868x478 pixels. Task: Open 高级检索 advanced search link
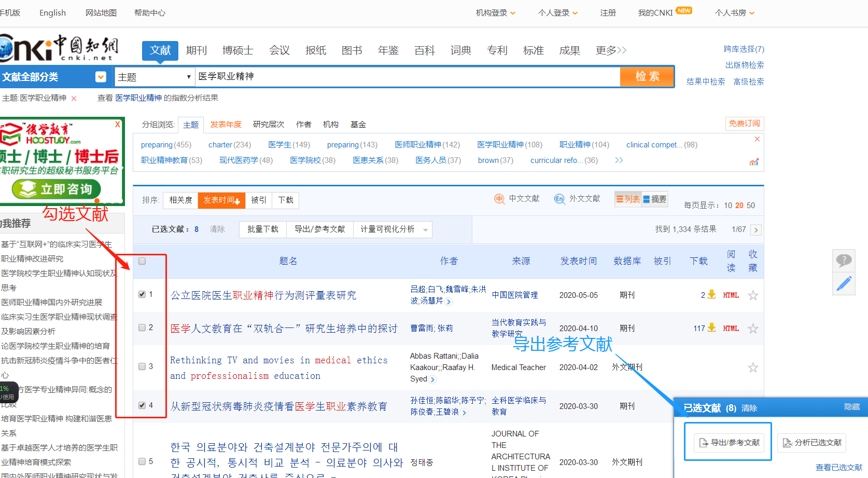pos(748,81)
